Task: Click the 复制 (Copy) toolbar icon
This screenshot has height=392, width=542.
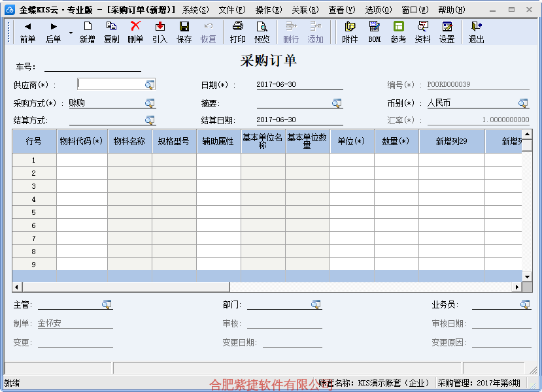Action: 111,32
